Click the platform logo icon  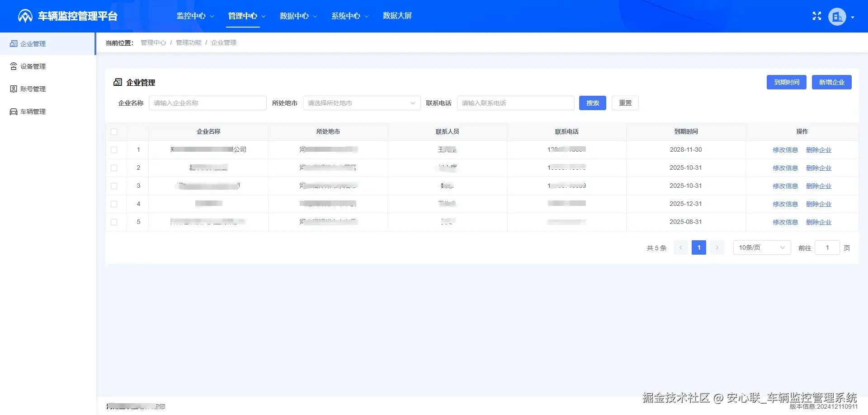pos(25,16)
